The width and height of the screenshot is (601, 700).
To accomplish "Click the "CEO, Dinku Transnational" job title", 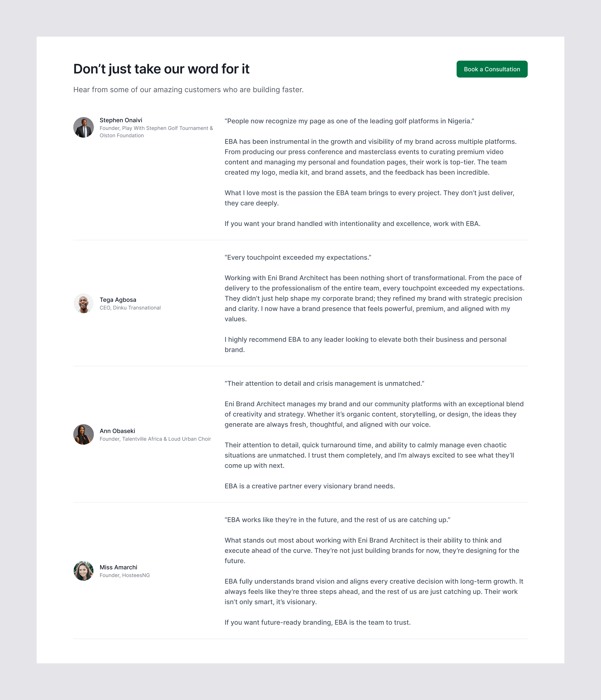I will point(130,308).
